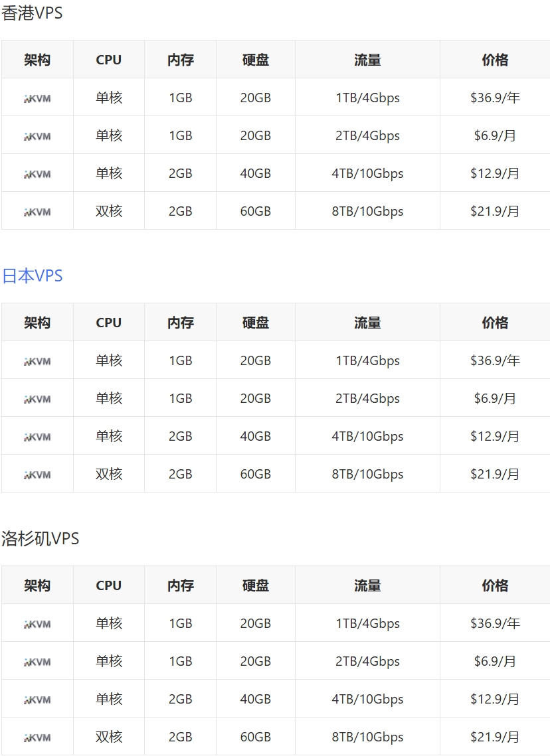Click $21.9/月 price in 香港VPS table

click(495, 211)
